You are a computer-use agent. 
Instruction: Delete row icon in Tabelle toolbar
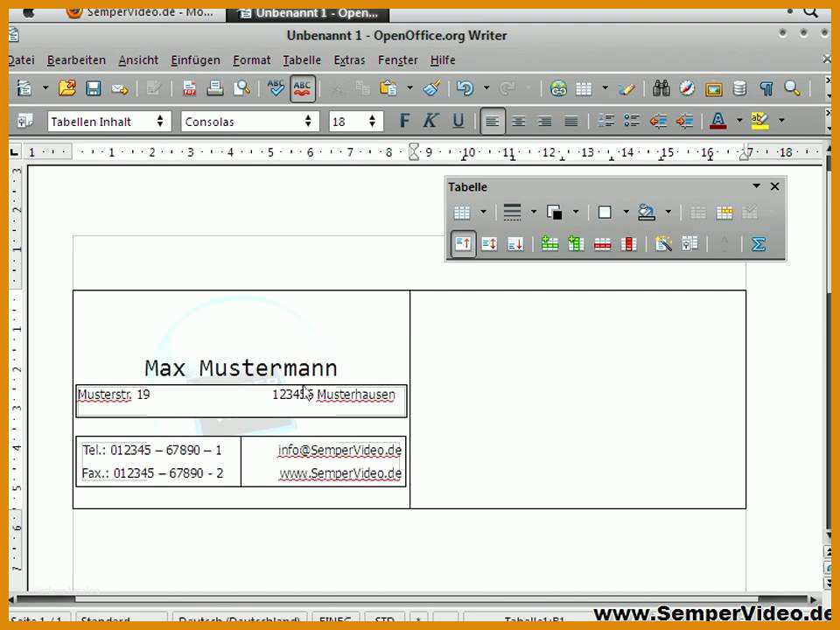(x=602, y=245)
